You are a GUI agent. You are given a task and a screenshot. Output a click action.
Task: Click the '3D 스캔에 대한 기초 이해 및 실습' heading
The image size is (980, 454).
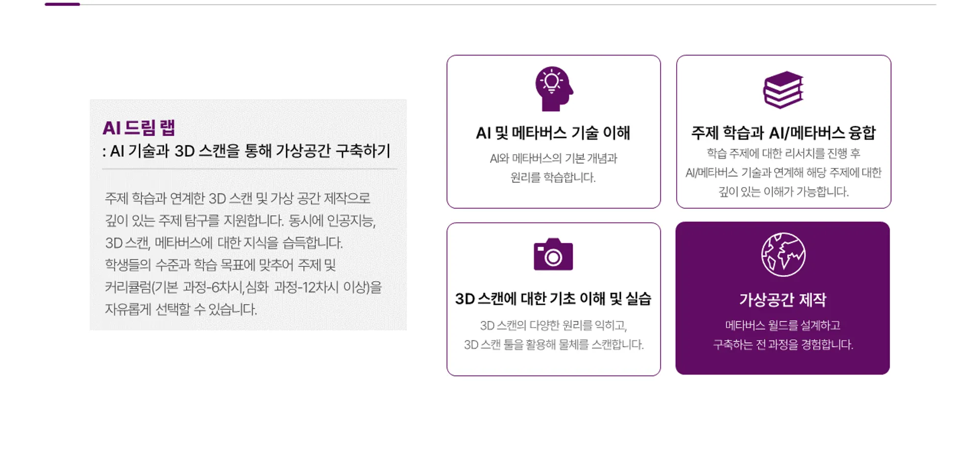(x=553, y=299)
